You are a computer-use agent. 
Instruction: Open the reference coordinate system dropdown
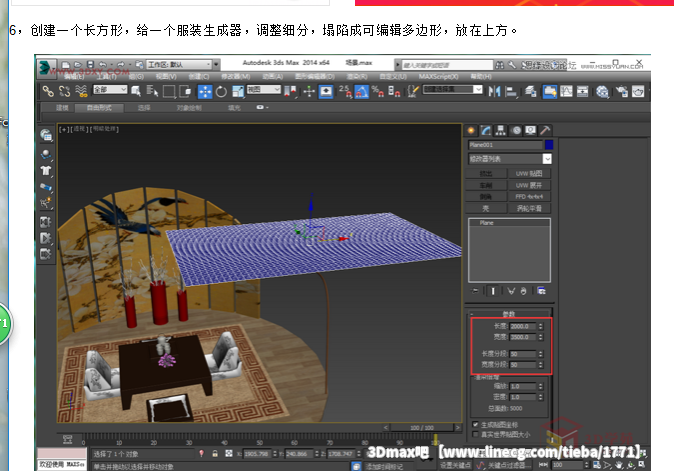pos(264,89)
